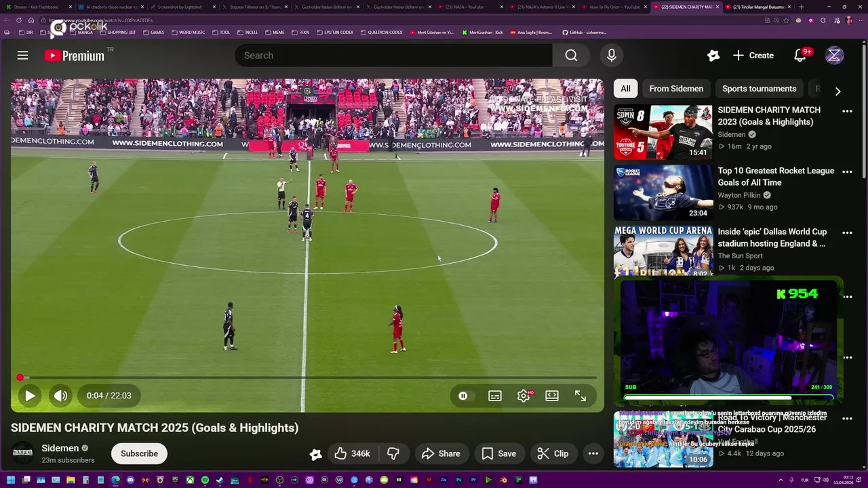Open Windows Start menu on taskbar
The width and height of the screenshot is (868, 488).
[11, 480]
